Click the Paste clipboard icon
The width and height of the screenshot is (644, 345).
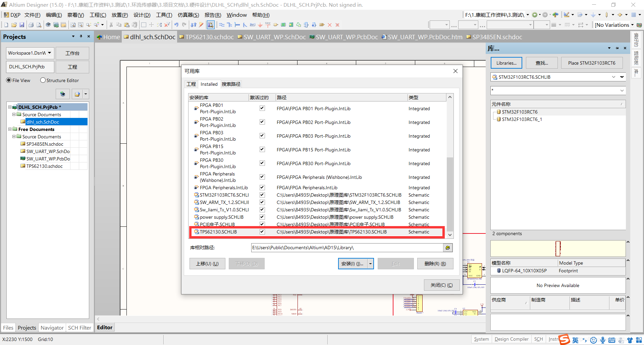click(x=126, y=25)
